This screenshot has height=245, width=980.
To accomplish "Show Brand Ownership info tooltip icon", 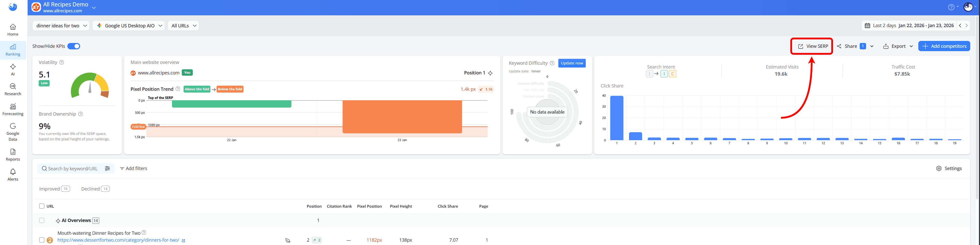I will (81, 114).
